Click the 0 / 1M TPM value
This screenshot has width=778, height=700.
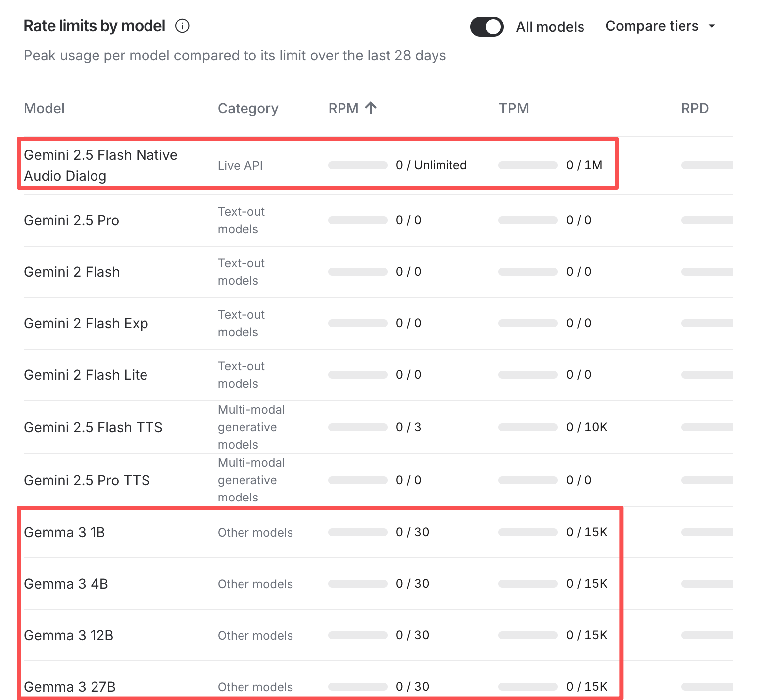pyautogui.click(x=584, y=165)
